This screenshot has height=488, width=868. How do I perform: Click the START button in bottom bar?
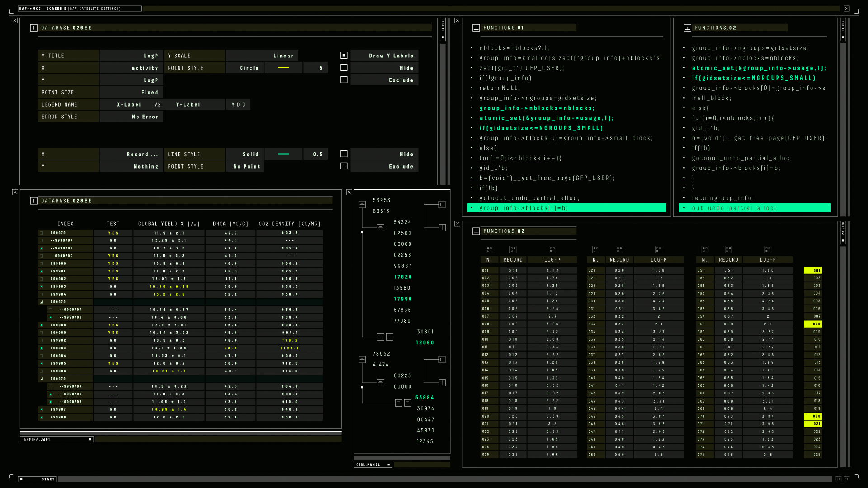pos(37,479)
